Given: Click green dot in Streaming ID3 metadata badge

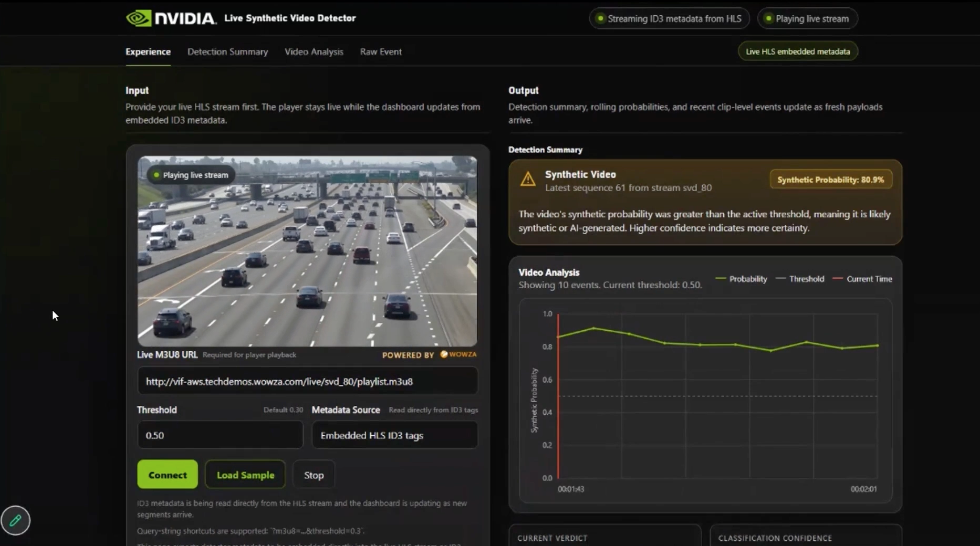Looking at the screenshot, I should pyautogui.click(x=600, y=18).
